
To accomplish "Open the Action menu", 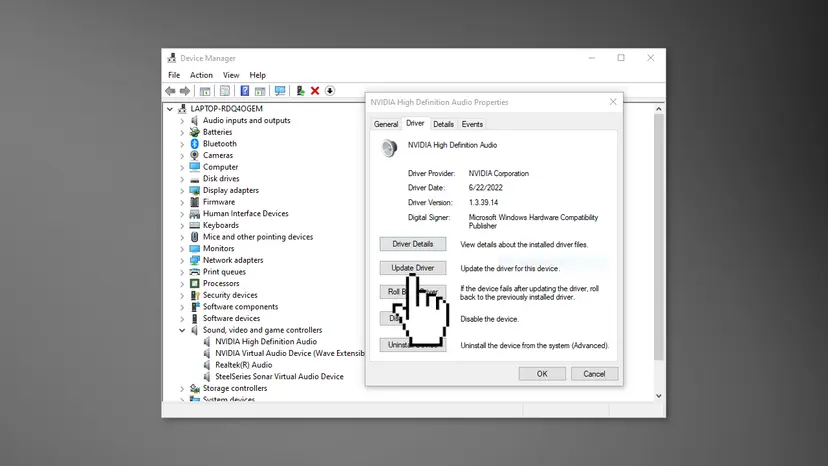I will point(201,75).
